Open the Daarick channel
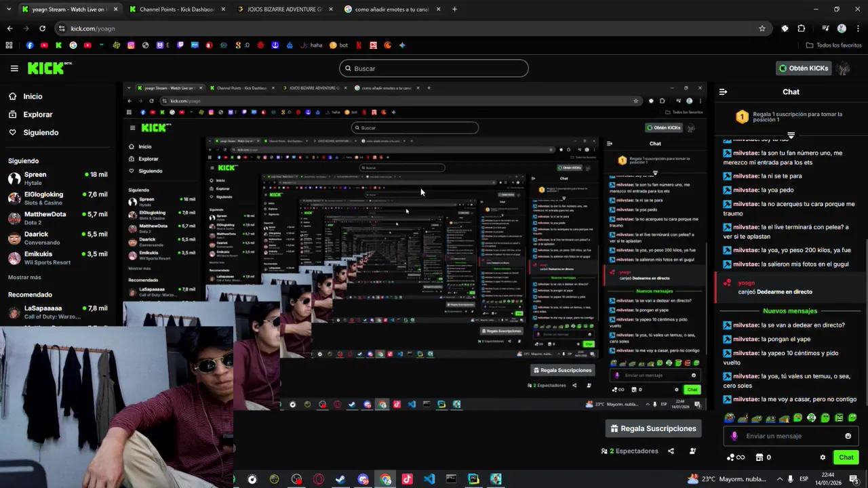 (x=58, y=238)
